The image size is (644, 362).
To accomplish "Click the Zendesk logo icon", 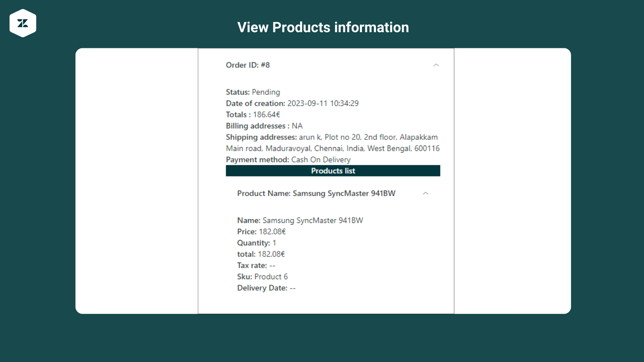I will pos(23,23).
